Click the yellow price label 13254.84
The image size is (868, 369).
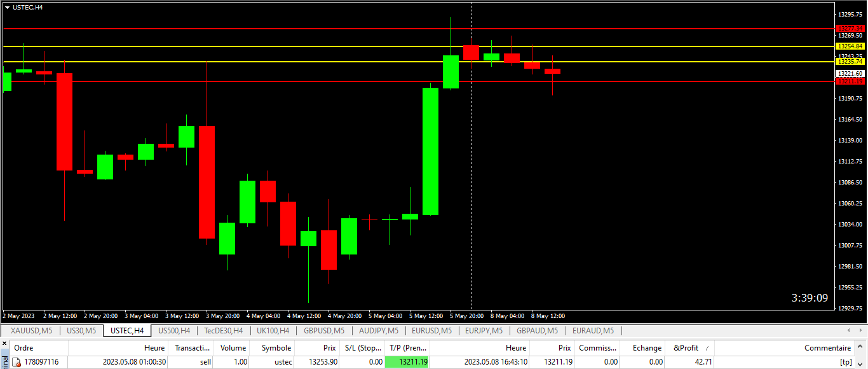click(850, 46)
